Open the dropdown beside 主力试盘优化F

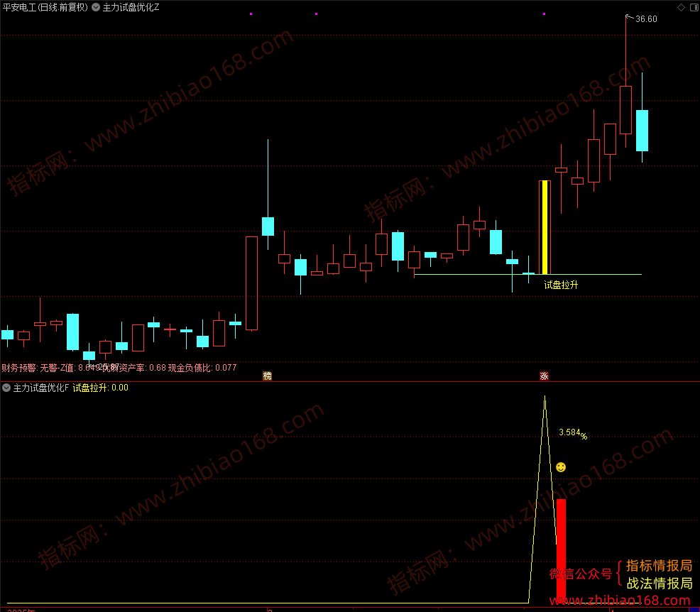pyautogui.click(x=6, y=388)
